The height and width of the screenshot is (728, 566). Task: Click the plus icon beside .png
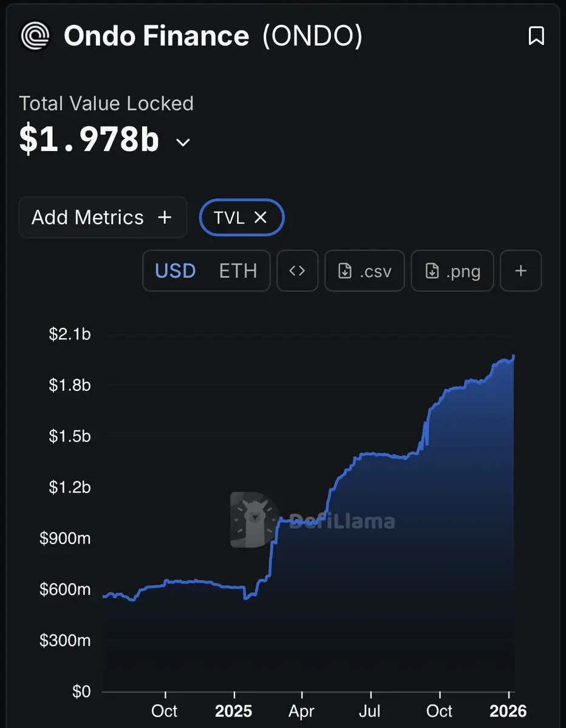pyautogui.click(x=520, y=271)
